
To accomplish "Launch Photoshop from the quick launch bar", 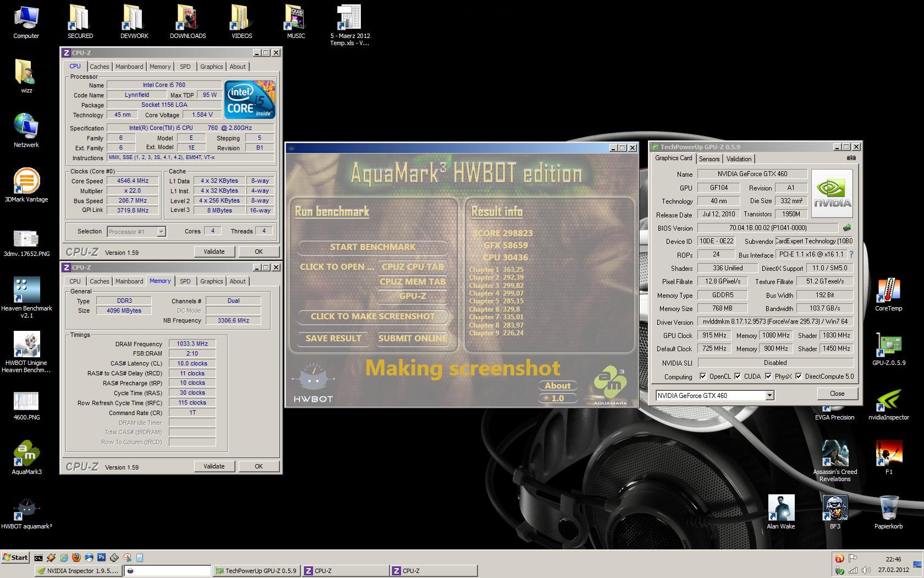I will [x=102, y=558].
